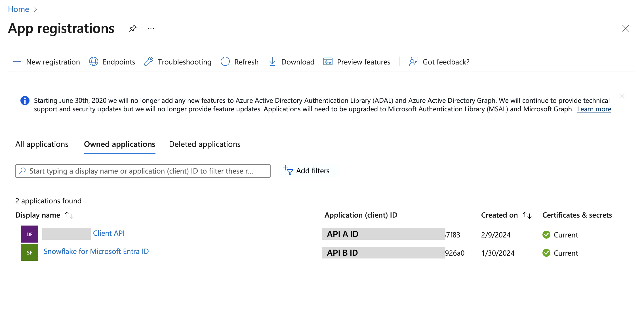Open the Client API application link
Screen dimensions: 644x317
pos(109,233)
